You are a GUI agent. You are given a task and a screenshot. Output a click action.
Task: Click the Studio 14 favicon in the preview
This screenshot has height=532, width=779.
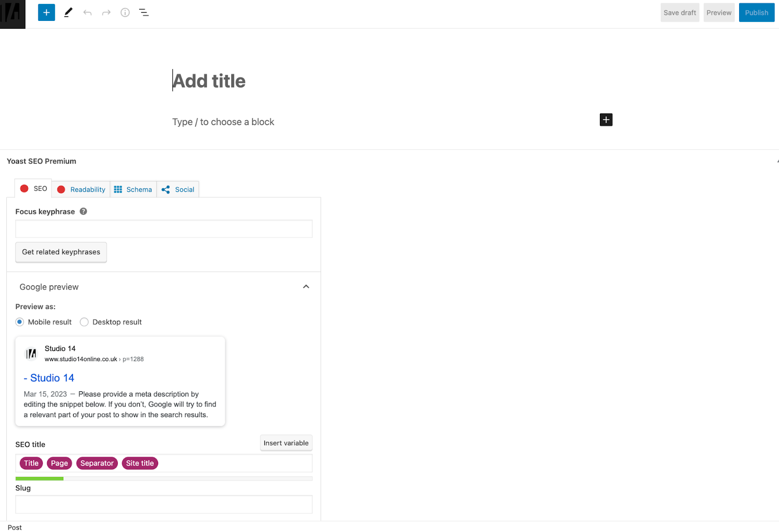pos(31,354)
